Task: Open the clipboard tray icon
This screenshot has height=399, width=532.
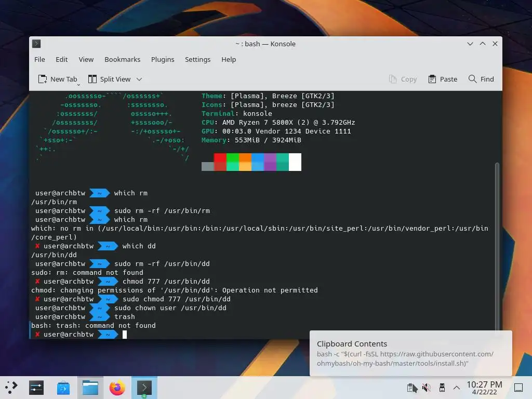Action: [412, 388]
